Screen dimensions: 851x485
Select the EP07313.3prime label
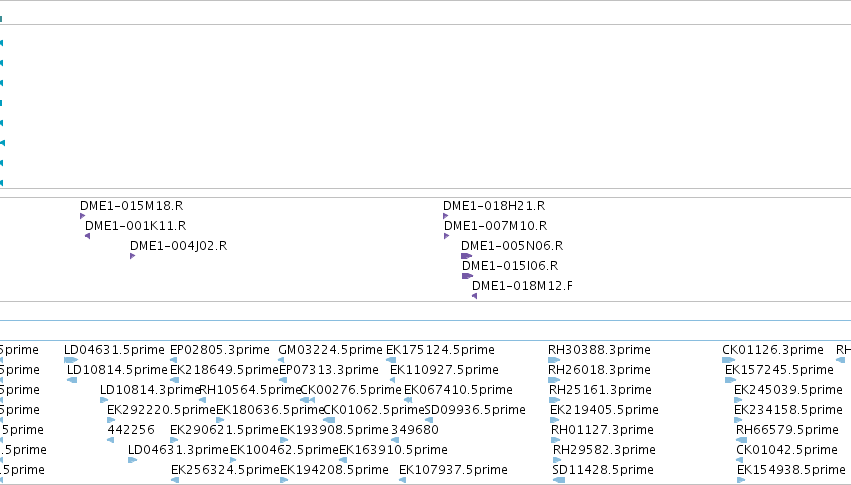329,371
